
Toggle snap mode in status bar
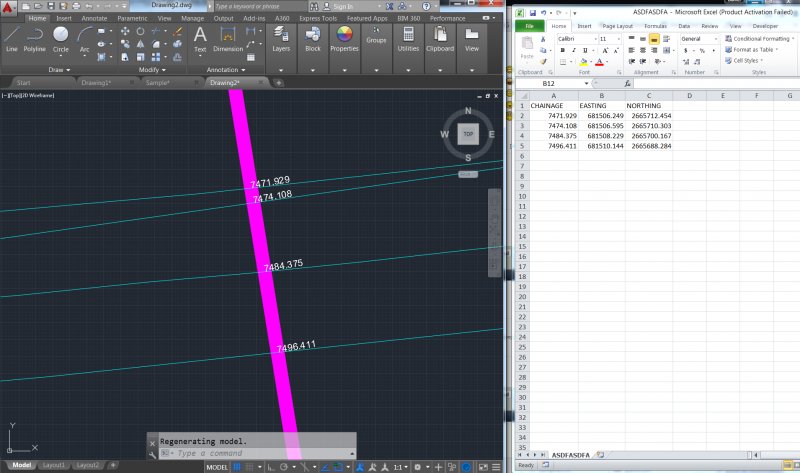(x=249, y=467)
